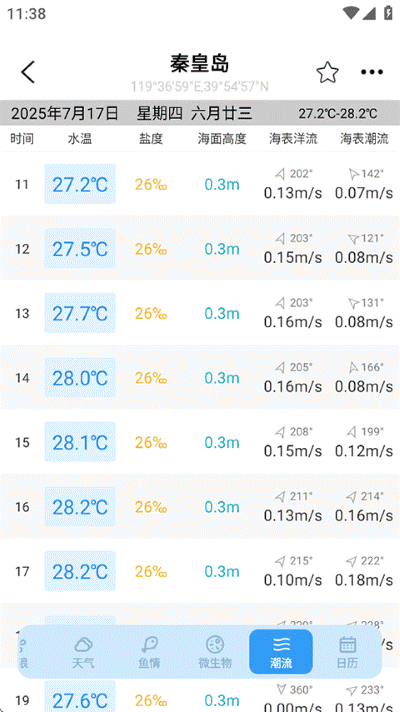
Task: Tap the 0.18m/s tidal current at hour 17
Action: pyautogui.click(x=364, y=580)
